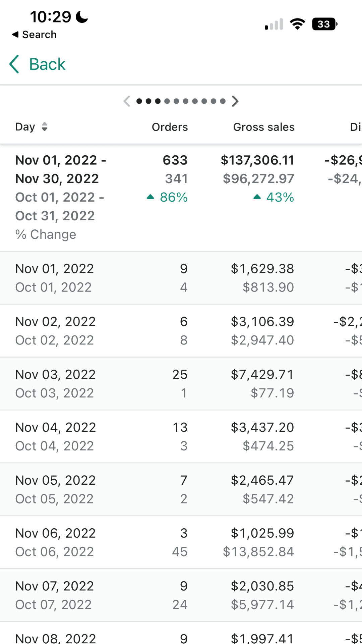Image resolution: width=362 pixels, height=644 pixels.
Task: Tap the $137,306.11 gross sales total
Action: pyautogui.click(x=257, y=160)
